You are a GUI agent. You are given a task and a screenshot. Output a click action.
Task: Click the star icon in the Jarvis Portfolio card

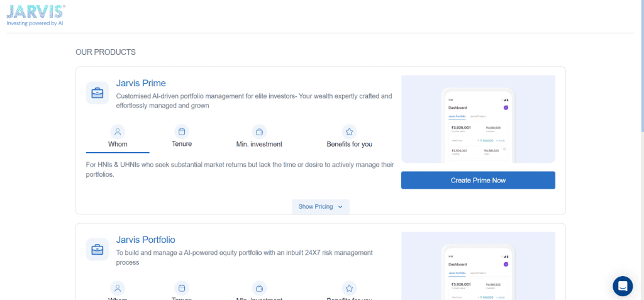tap(349, 288)
